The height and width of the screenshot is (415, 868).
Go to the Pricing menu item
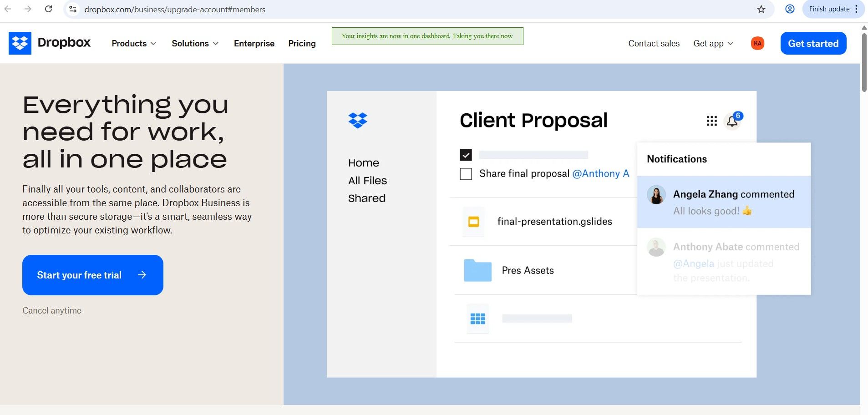pos(302,43)
